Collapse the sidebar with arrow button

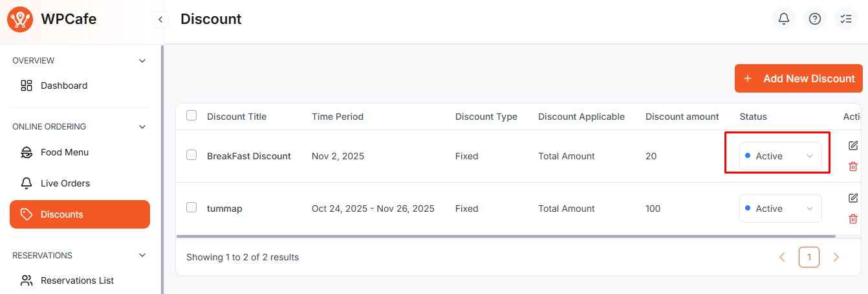coord(160,19)
